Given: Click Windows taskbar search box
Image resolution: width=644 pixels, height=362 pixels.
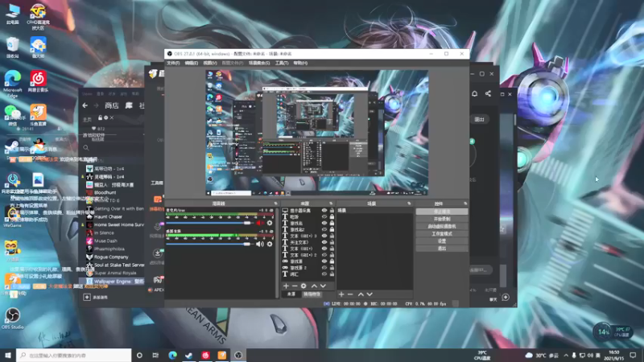Looking at the screenshot, I should tap(73, 355).
